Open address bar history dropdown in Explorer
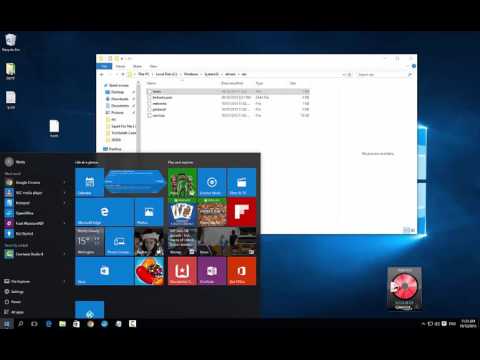 click(344, 74)
